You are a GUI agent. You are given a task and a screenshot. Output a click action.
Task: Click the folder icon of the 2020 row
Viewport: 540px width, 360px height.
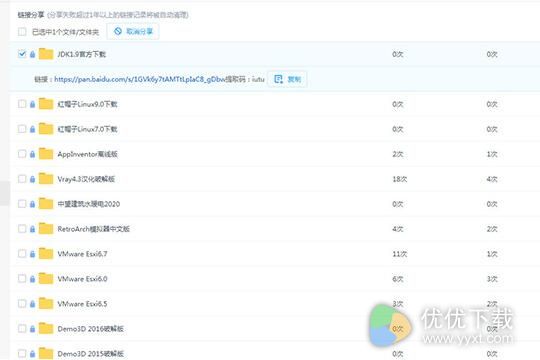(x=46, y=204)
